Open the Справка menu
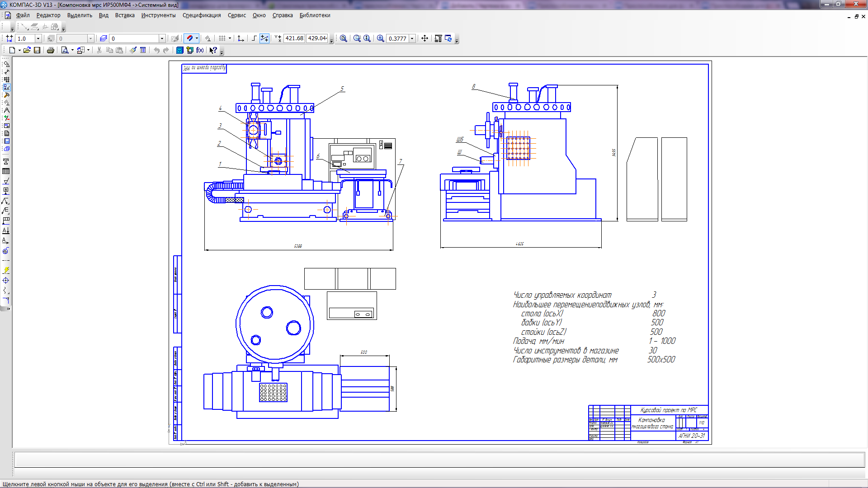The width and height of the screenshot is (868, 488). [283, 15]
